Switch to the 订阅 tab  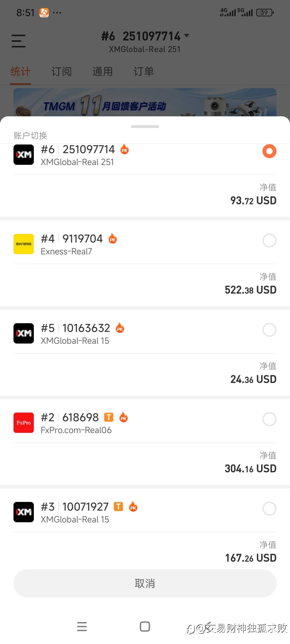click(62, 72)
